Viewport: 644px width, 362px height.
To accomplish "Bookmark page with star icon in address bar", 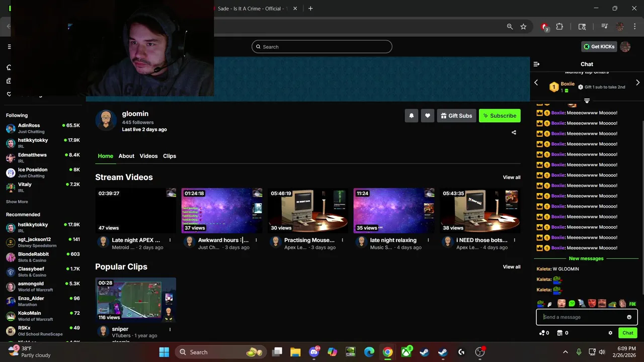I will (523, 27).
